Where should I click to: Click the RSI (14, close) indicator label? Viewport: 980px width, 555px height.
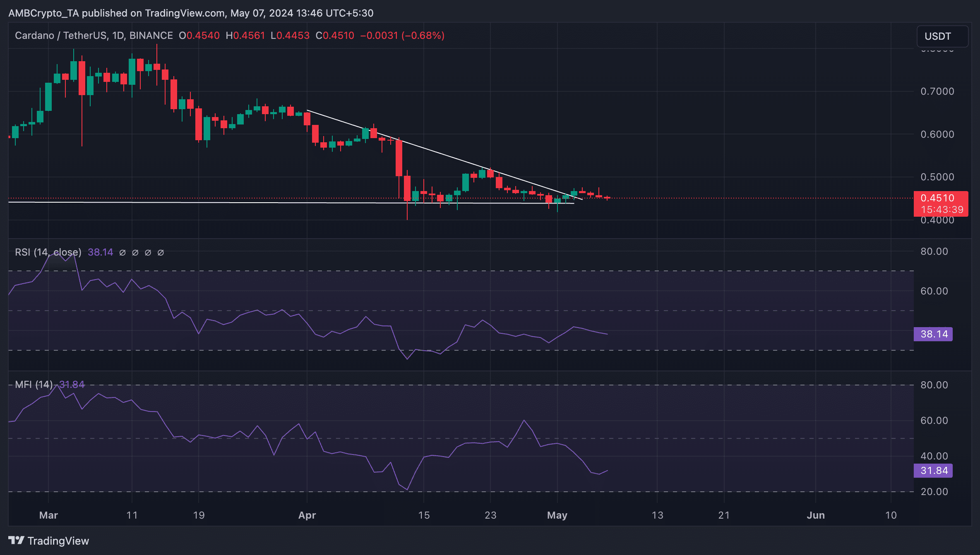[x=48, y=252]
